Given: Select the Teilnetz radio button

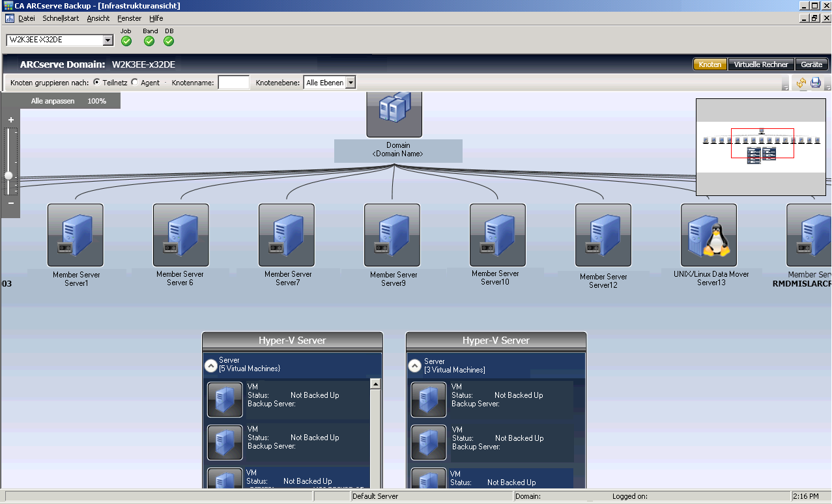Looking at the screenshot, I should [x=97, y=83].
